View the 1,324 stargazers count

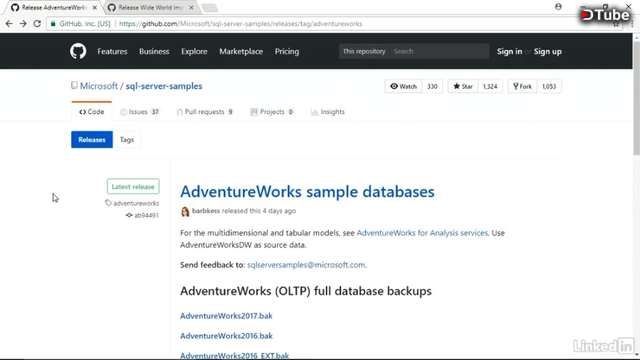[x=490, y=86]
